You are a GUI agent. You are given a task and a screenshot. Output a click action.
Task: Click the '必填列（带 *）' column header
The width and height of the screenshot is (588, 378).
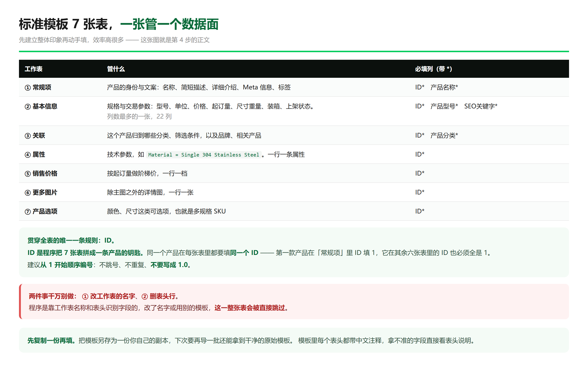(434, 69)
